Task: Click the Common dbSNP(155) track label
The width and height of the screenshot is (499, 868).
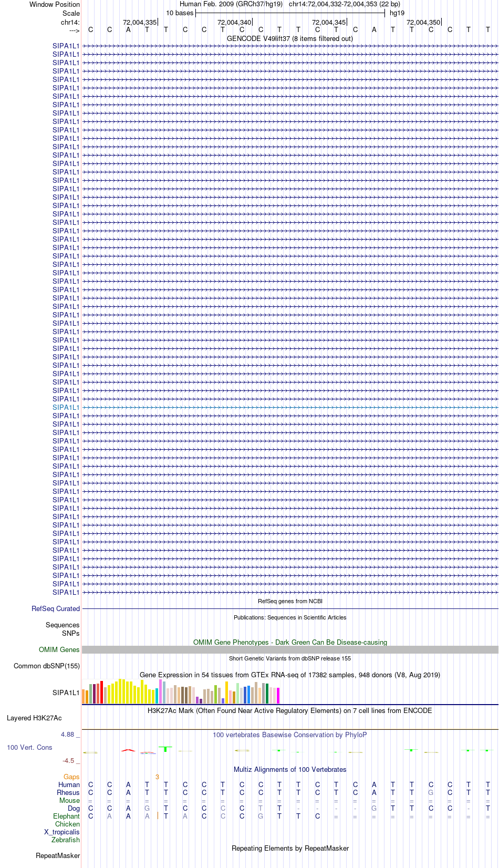Action: coord(47,666)
